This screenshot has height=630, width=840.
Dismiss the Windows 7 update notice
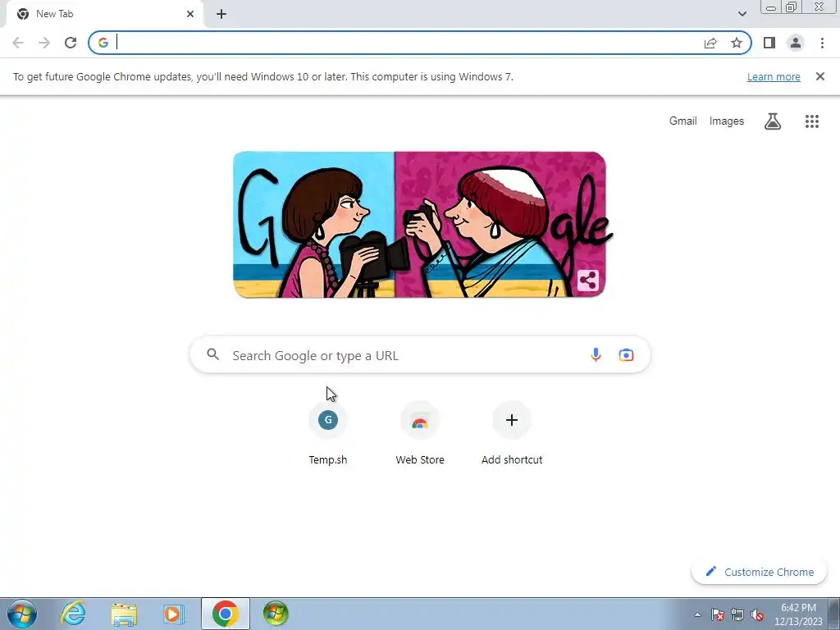click(820, 76)
